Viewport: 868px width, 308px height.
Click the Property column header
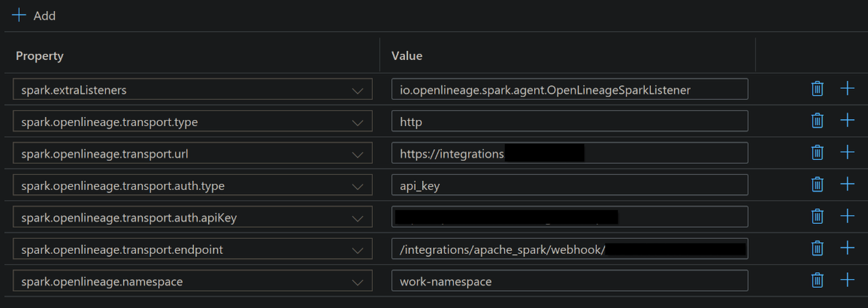[x=39, y=56]
